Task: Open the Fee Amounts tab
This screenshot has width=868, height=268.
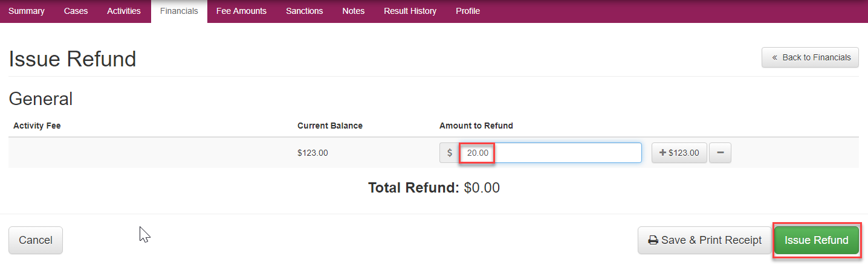Action: coord(241,11)
